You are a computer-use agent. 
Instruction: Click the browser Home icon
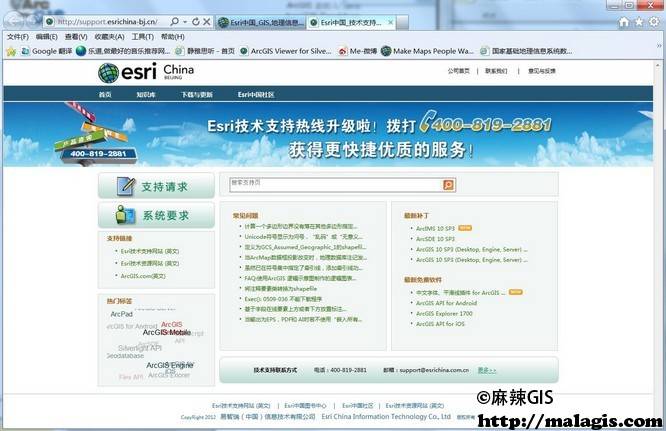click(624, 22)
